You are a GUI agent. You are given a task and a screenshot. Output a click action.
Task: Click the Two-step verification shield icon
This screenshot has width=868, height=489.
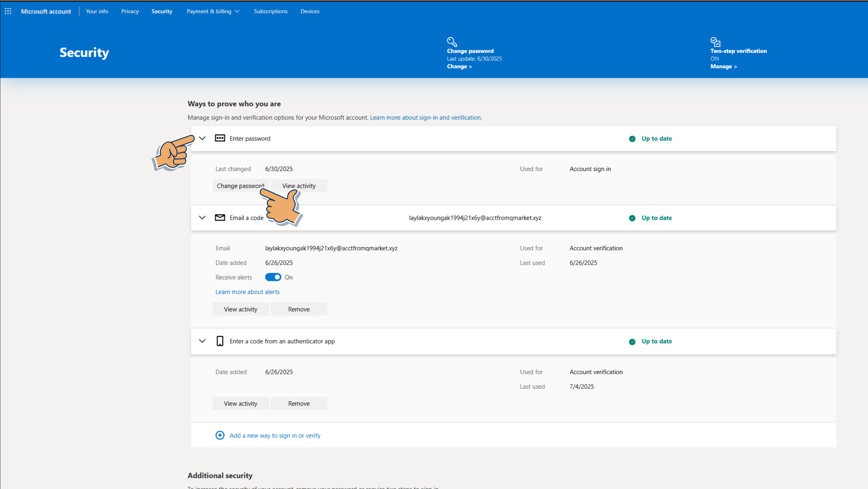click(x=715, y=42)
